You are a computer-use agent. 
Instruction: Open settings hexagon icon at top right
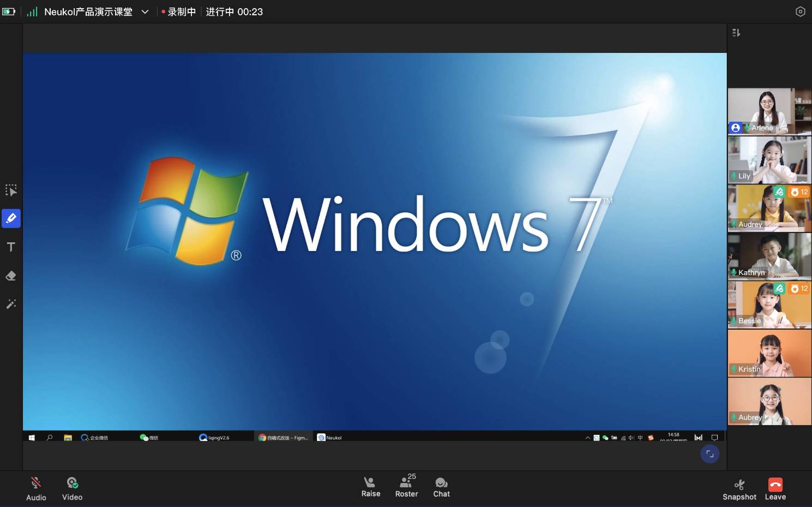(x=800, y=11)
